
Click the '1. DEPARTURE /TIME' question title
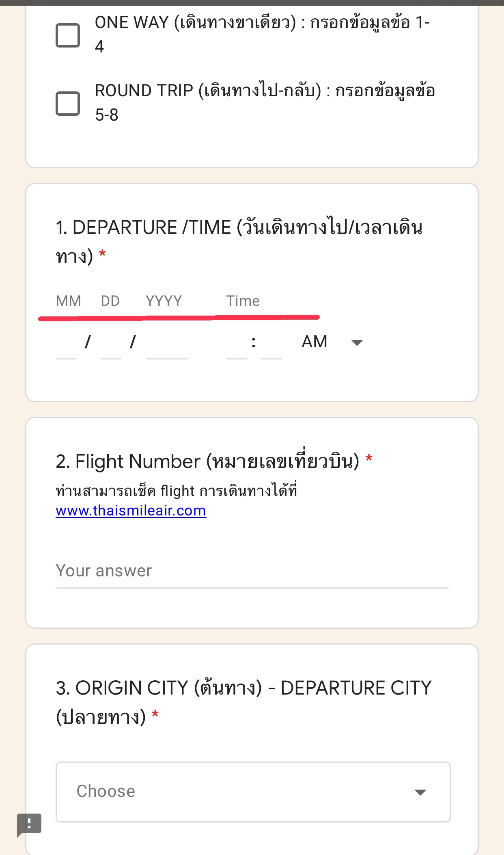(239, 242)
